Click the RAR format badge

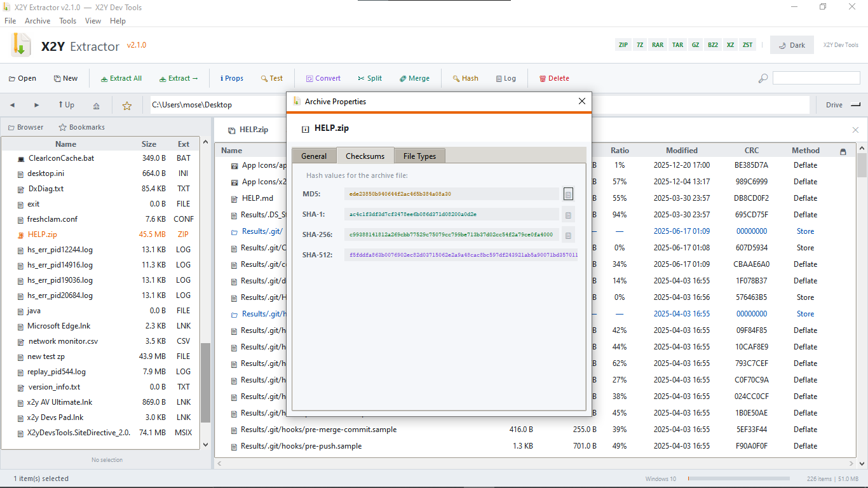658,45
